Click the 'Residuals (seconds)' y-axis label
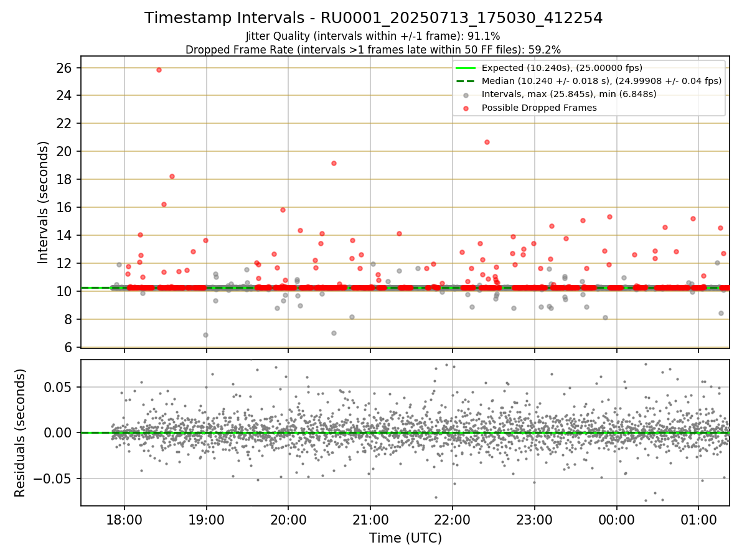This screenshot has height=560, width=747. click(20, 433)
